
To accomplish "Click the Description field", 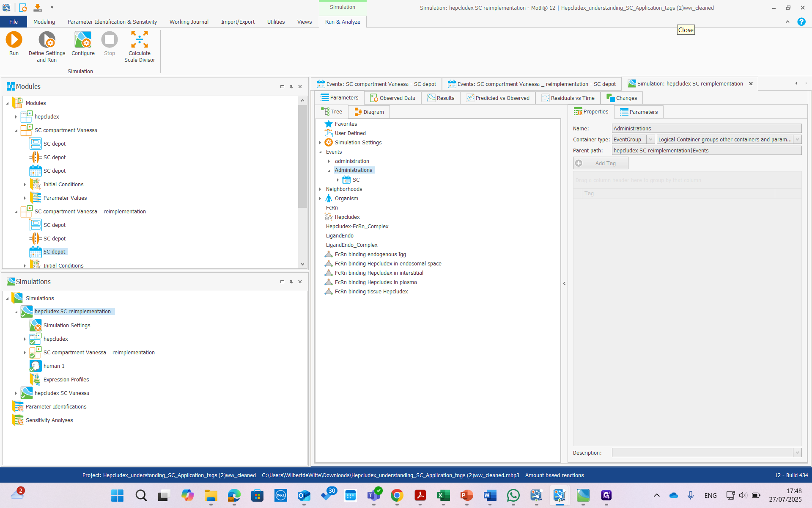I will 702,453.
